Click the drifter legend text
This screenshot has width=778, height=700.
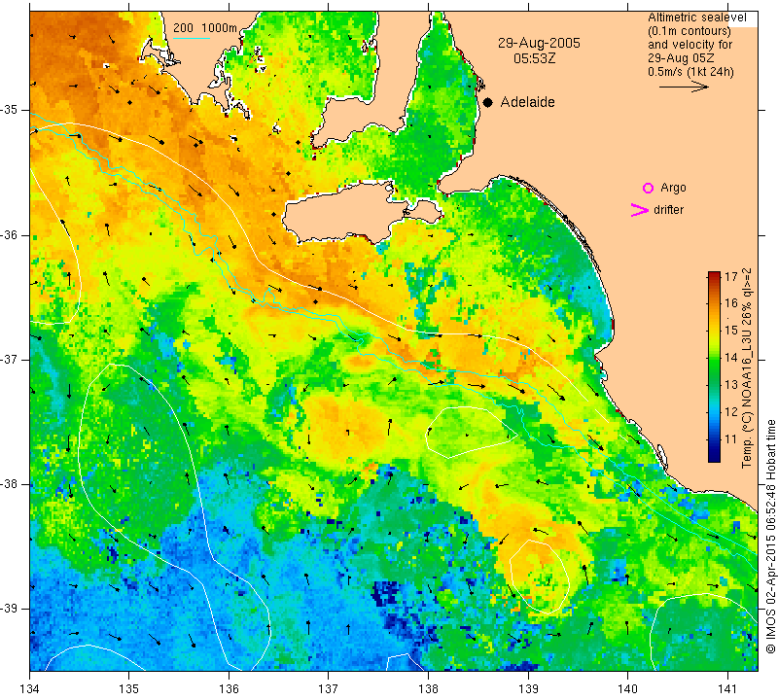click(668, 210)
